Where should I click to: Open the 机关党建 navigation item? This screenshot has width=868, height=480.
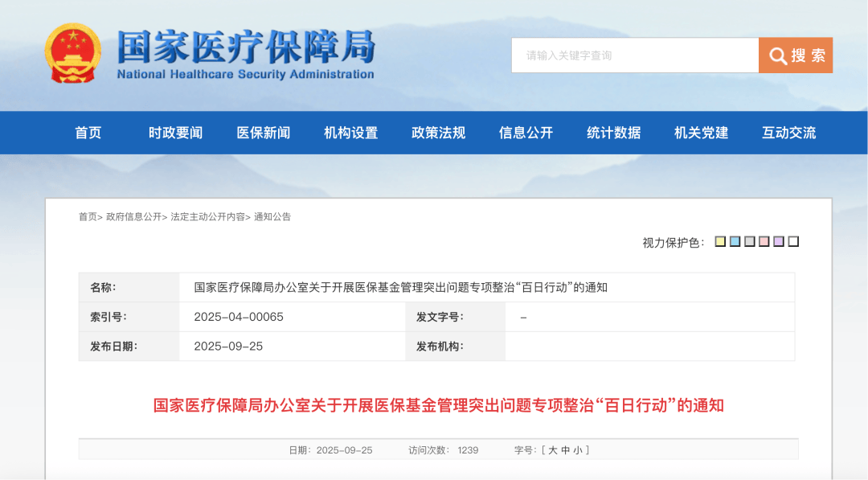[x=702, y=133]
